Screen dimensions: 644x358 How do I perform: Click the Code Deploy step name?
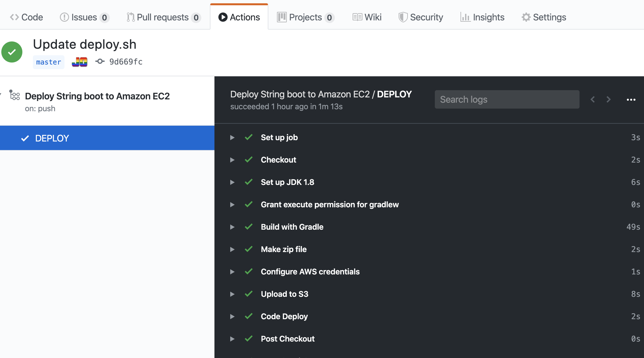284,317
